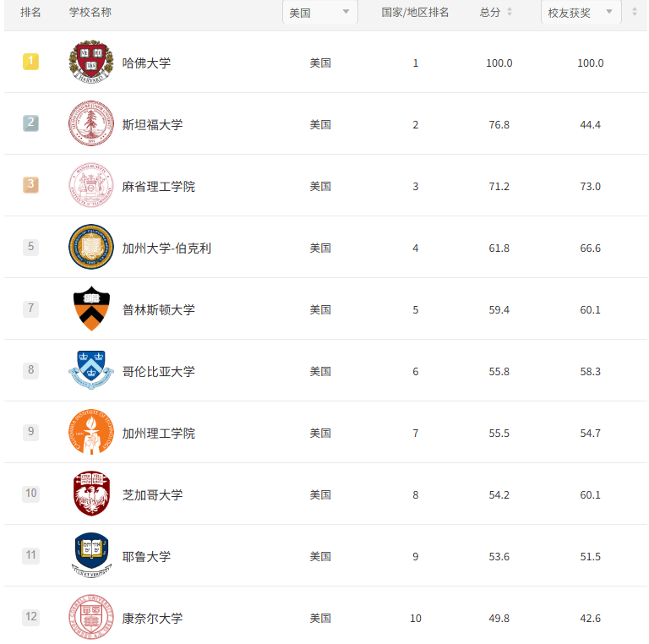Click the UC Berkeley seal logo
The width and height of the screenshot is (649, 644).
91,247
